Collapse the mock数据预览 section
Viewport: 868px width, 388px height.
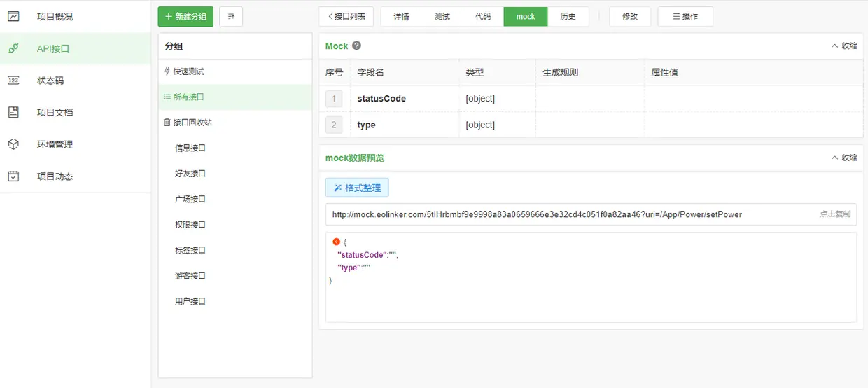click(844, 158)
